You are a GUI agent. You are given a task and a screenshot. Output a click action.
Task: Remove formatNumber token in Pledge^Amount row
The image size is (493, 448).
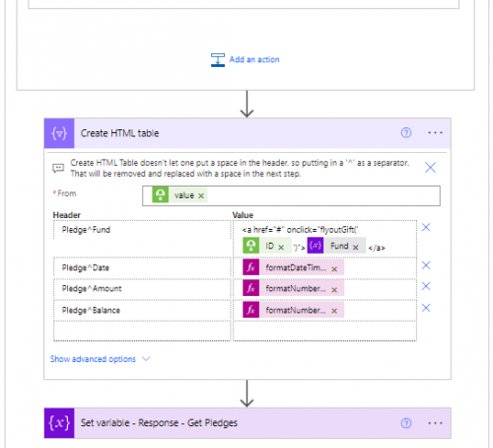pyautogui.click(x=334, y=290)
